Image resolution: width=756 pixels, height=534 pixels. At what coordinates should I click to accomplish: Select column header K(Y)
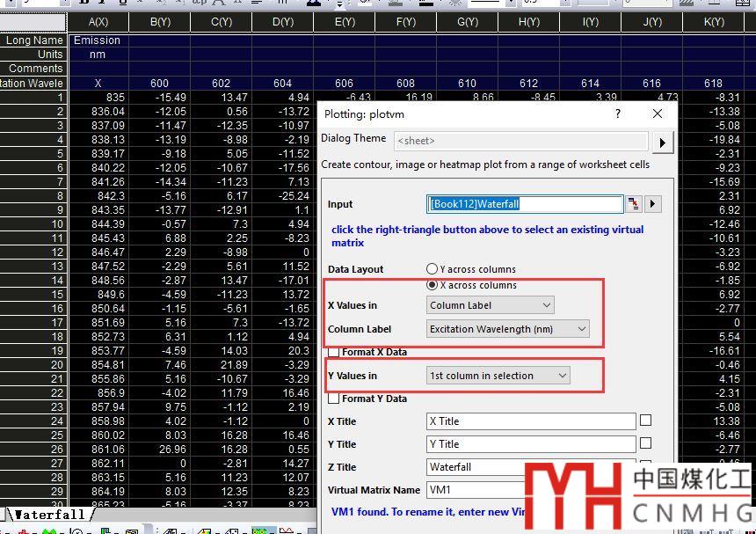[714, 22]
